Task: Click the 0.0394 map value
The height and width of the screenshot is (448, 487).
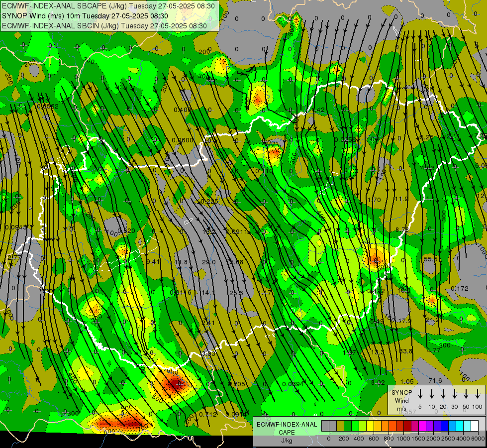Action: (292, 384)
